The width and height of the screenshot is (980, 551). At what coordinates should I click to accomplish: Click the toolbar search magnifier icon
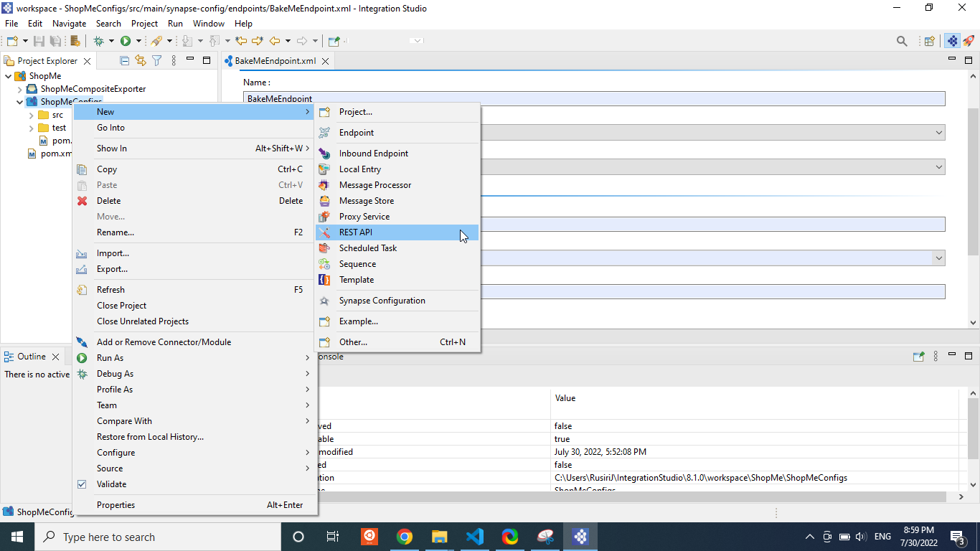903,42
